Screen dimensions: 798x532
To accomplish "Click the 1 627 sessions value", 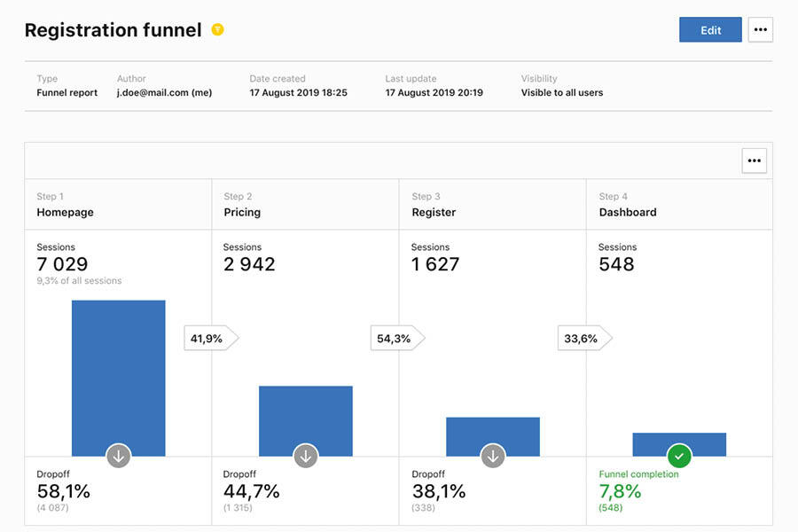I will (435, 264).
